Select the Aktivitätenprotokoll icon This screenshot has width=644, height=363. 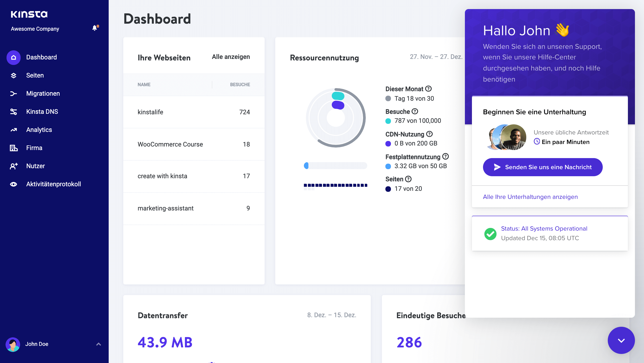[13, 184]
